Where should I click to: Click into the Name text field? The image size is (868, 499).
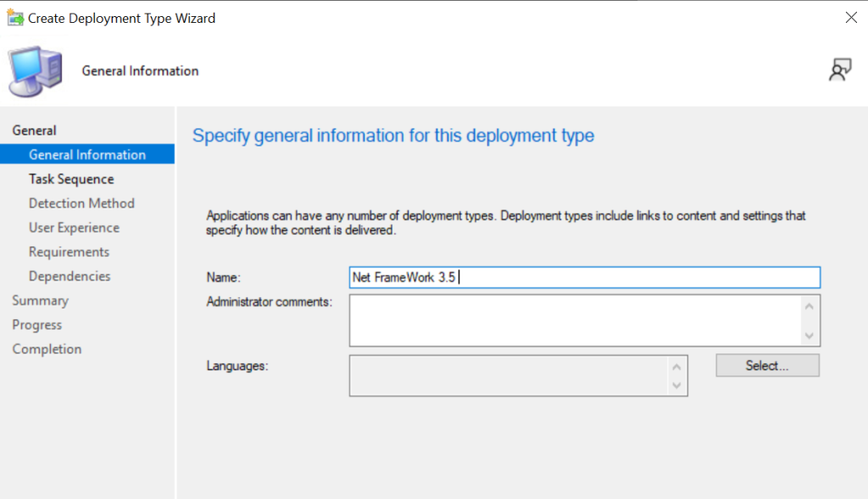585,277
